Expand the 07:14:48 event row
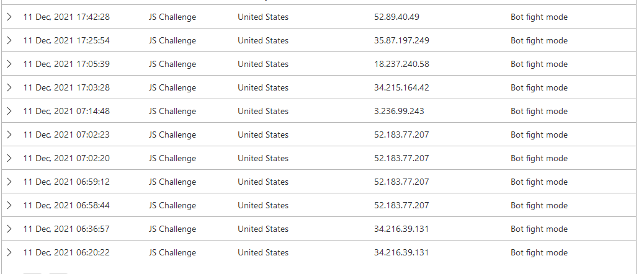Image resolution: width=644 pixels, height=274 pixels. click(9, 112)
